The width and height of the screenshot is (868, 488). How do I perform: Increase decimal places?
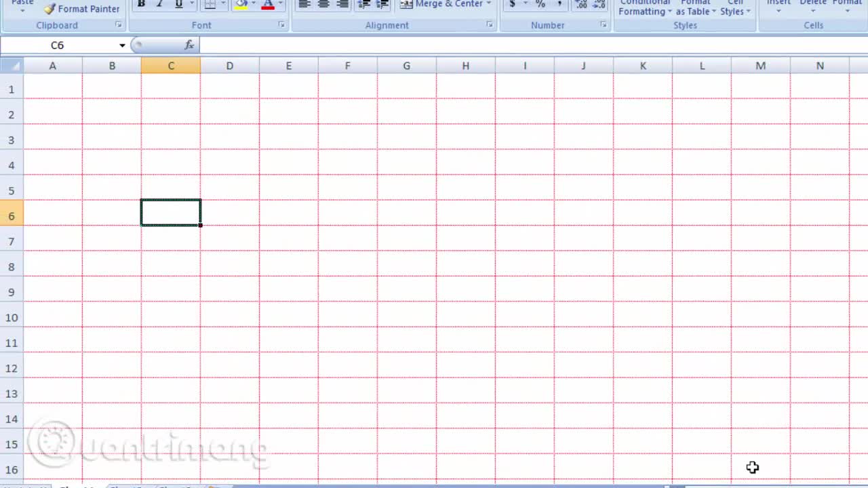point(581,4)
